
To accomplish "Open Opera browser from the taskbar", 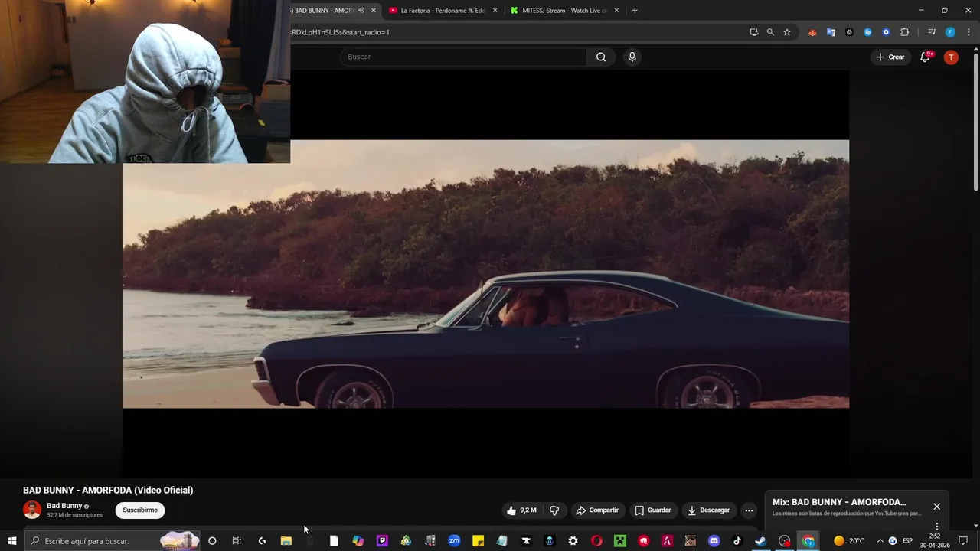I will (x=596, y=541).
